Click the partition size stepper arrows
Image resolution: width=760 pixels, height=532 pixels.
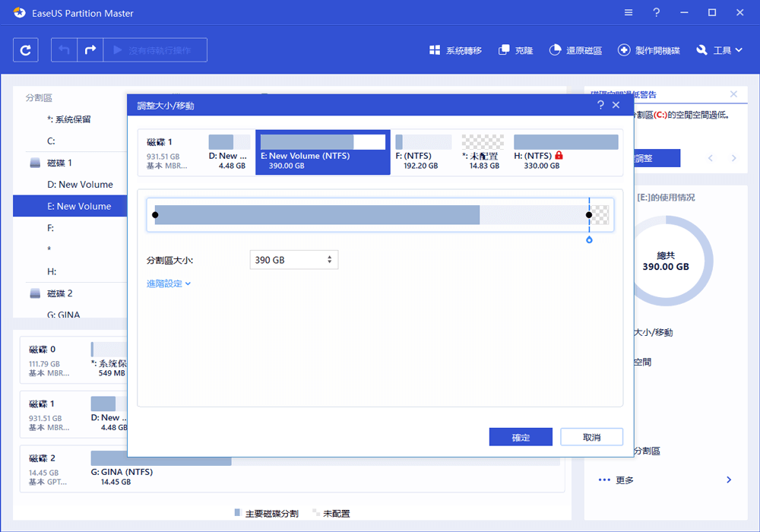(x=330, y=260)
